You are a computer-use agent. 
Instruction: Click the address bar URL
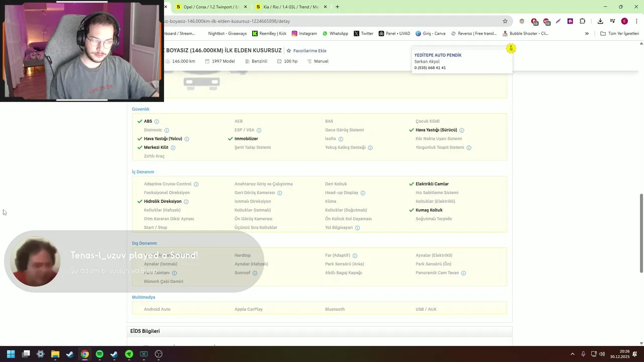[x=227, y=21]
